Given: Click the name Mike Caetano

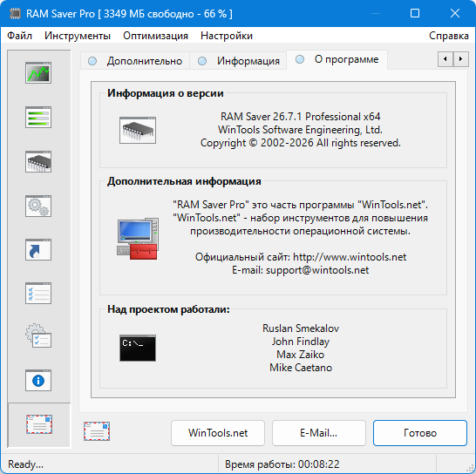Looking at the screenshot, I should 301,368.
